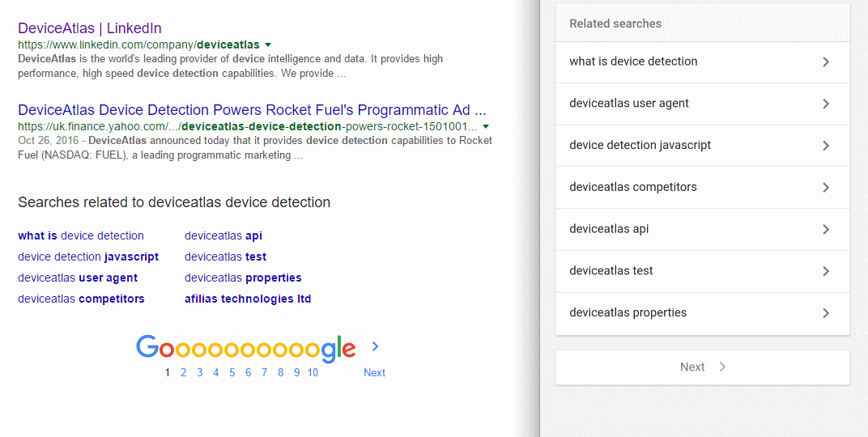
Task: Click chevron for 'device detection javascript'
Action: (825, 146)
